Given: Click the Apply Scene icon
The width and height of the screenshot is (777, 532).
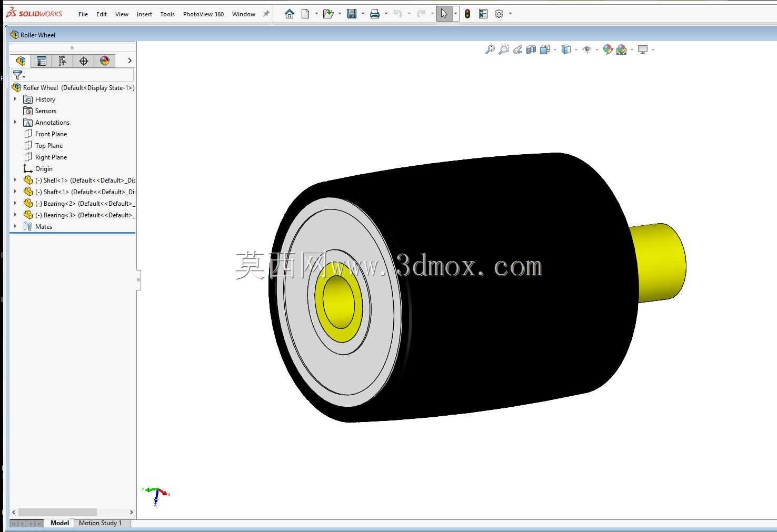Looking at the screenshot, I should 622,49.
